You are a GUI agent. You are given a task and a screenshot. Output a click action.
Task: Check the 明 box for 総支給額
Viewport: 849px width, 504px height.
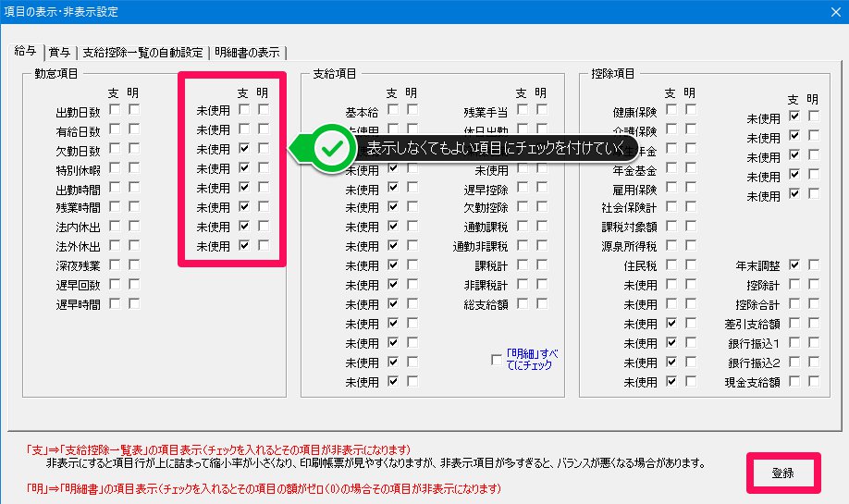[542, 303]
